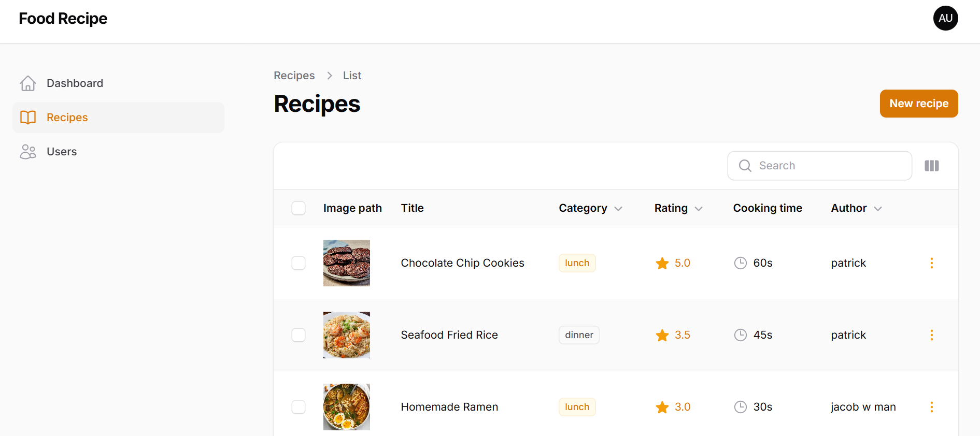Click the Users people icon in sidebar
The width and height of the screenshot is (980, 436).
point(28,152)
